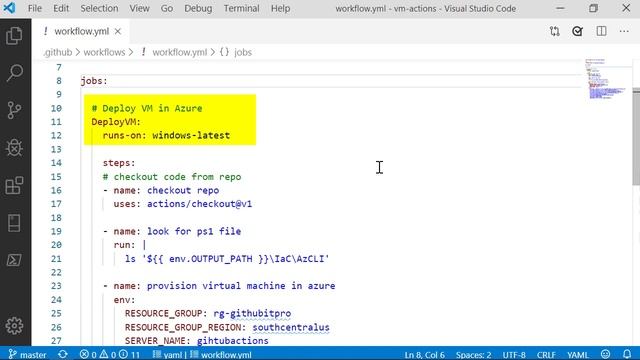Viewport: 640px width, 360px height.
Task: Open the Manage gear menu
Action: click(x=14, y=326)
